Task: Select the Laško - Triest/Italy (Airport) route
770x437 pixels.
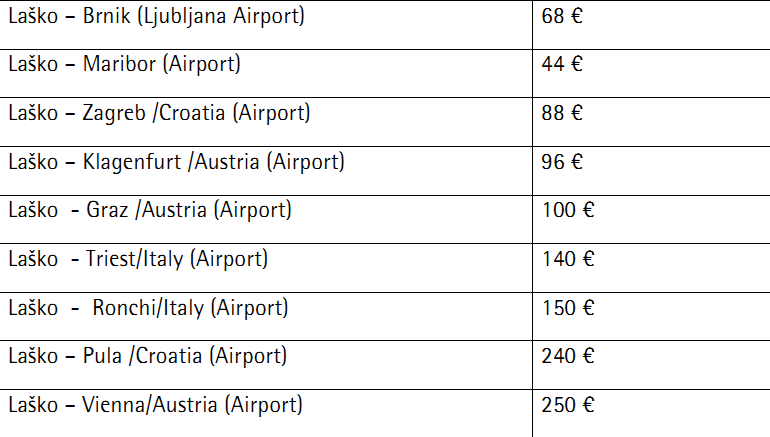Action: click(138, 260)
